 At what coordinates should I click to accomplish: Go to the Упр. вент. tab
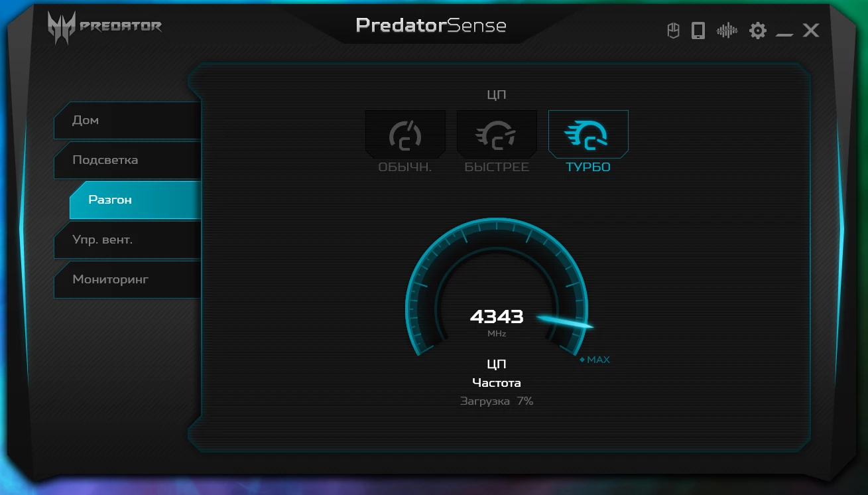click(x=127, y=240)
